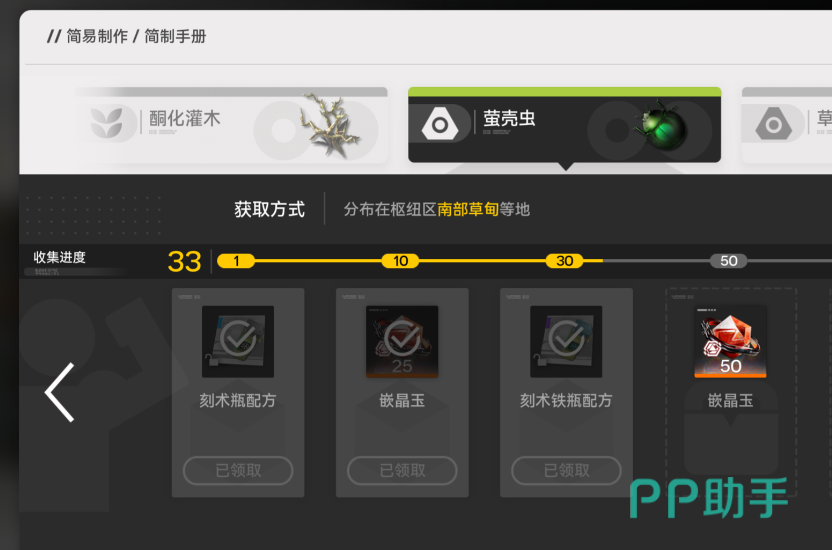Click the 刻术瓶配方 reward item icon

(x=238, y=342)
